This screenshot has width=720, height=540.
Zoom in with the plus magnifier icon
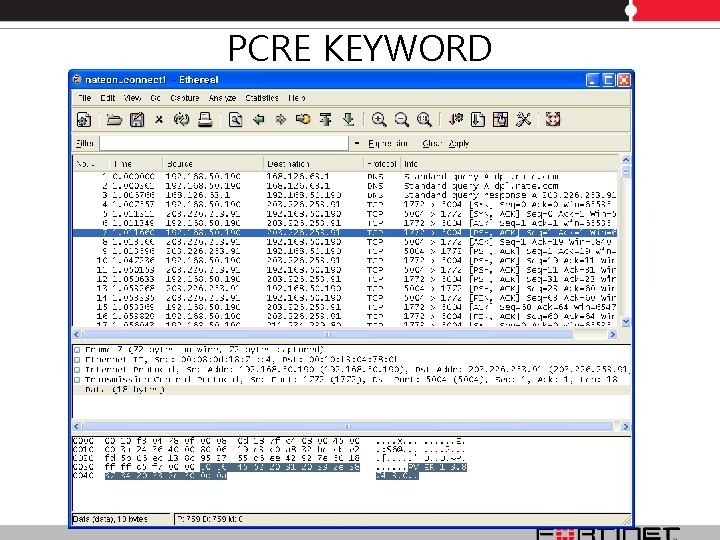[379, 120]
